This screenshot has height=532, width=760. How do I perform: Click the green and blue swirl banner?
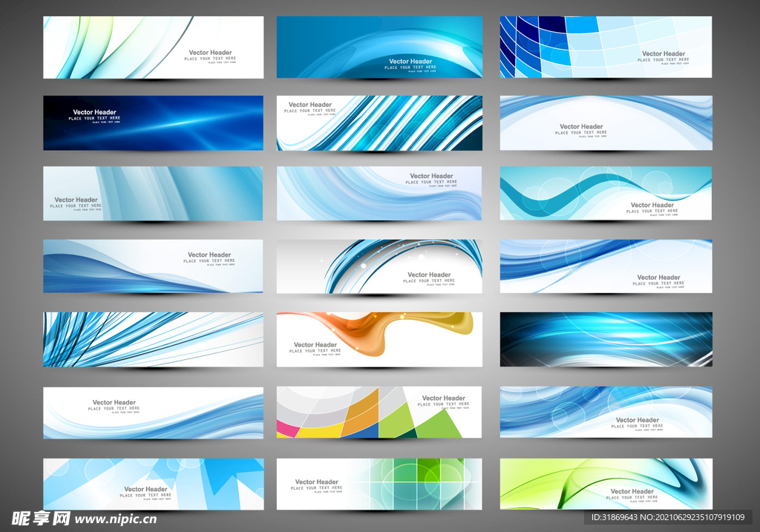(606, 484)
